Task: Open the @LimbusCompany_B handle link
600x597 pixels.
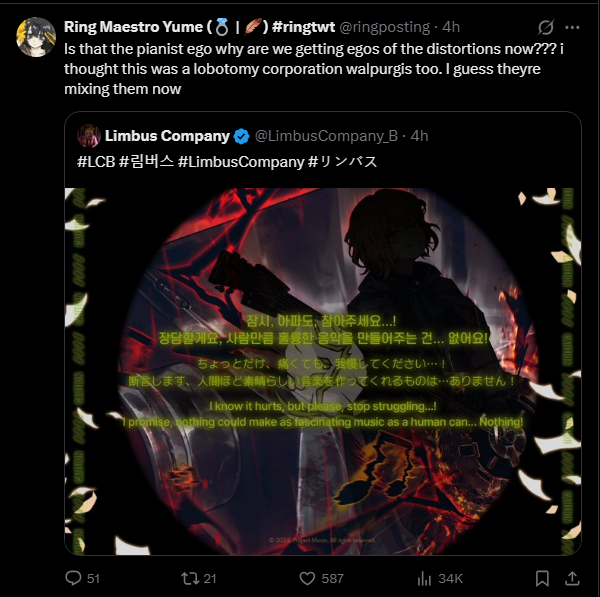Action: pos(326,136)
